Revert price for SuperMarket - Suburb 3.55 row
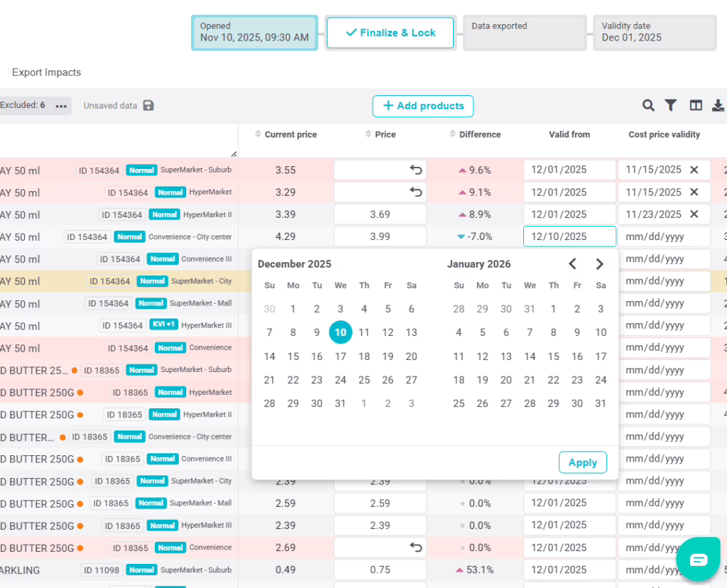727x588 pixels. [416, 170]
